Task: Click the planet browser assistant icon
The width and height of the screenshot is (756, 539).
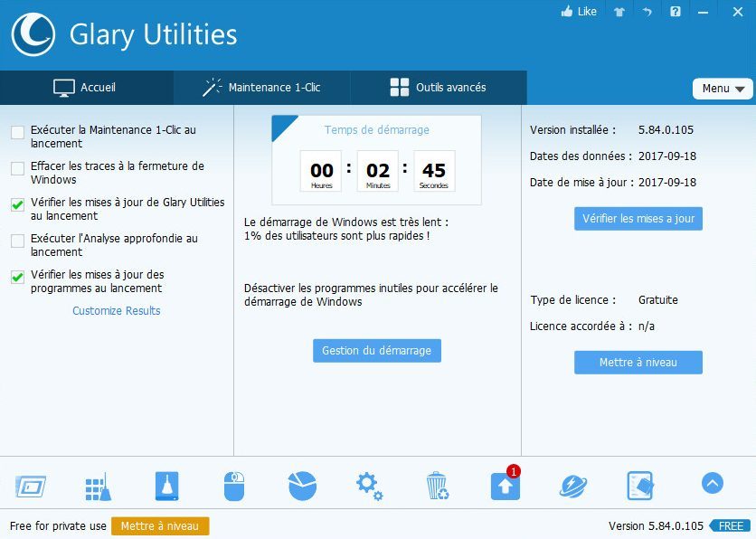Action: (x=573, y=486)
